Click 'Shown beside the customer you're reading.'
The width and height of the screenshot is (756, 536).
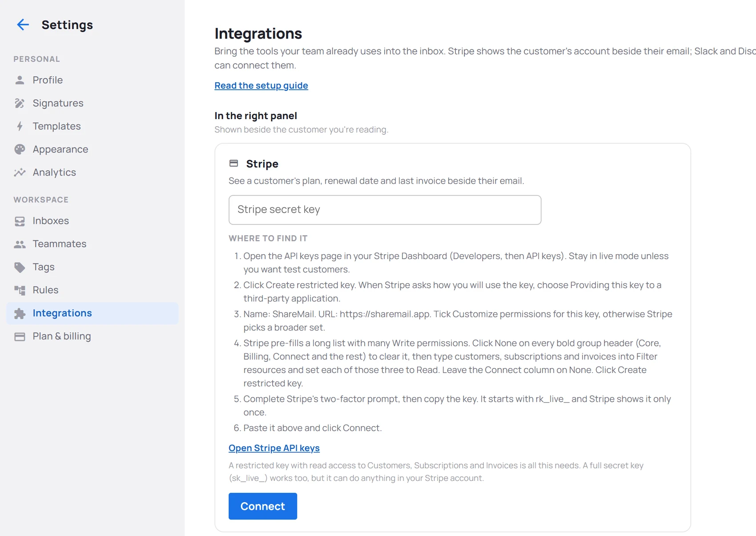point(302,130)
